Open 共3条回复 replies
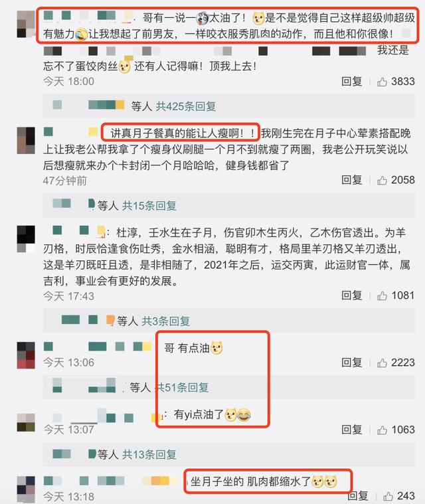The image size is (425, 504). pos(166,321)
